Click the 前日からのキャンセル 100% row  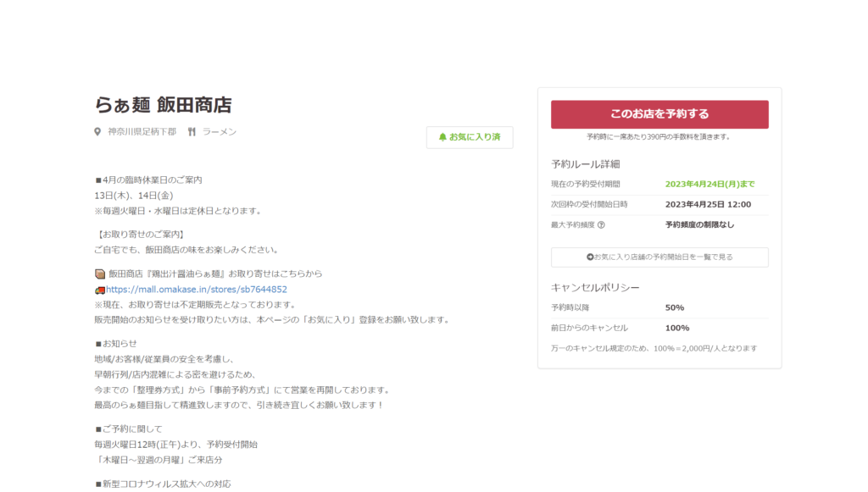click(x=659, y=328)
